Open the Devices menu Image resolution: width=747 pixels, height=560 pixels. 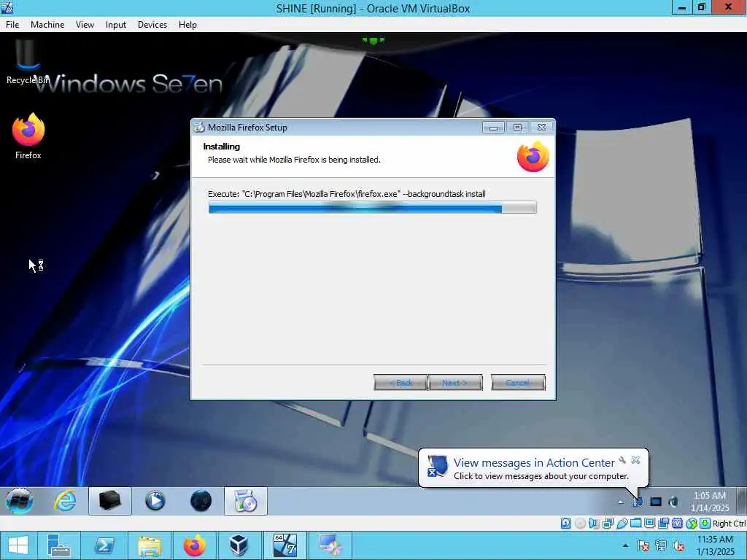152,25
